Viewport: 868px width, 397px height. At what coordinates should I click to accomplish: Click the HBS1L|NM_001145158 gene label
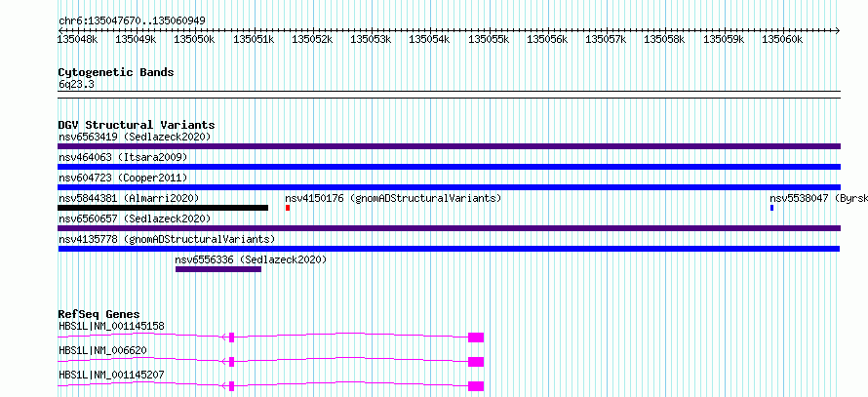pos(111,326)
